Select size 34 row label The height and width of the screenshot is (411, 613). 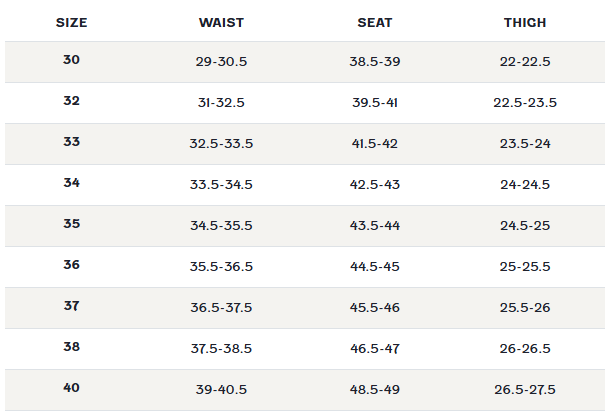click(72, 183)
